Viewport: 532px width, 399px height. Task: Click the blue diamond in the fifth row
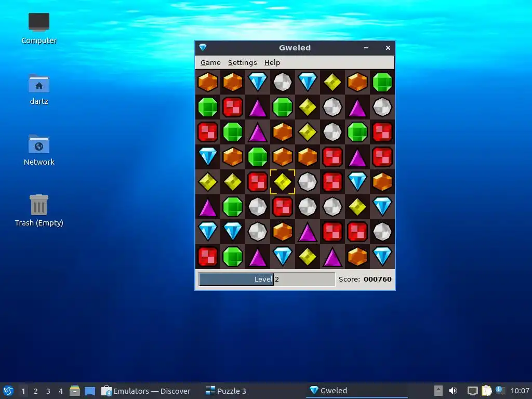click(x=357, y=182)
